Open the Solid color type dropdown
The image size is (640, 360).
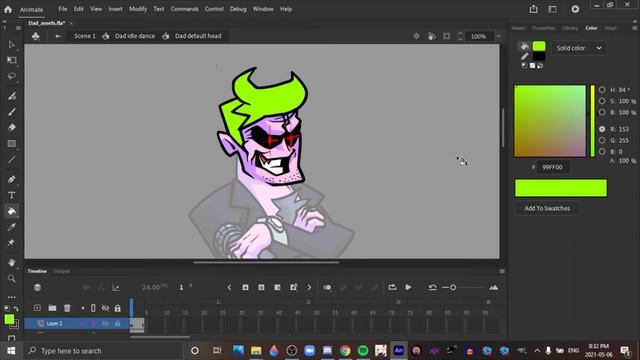coord(579,48)
